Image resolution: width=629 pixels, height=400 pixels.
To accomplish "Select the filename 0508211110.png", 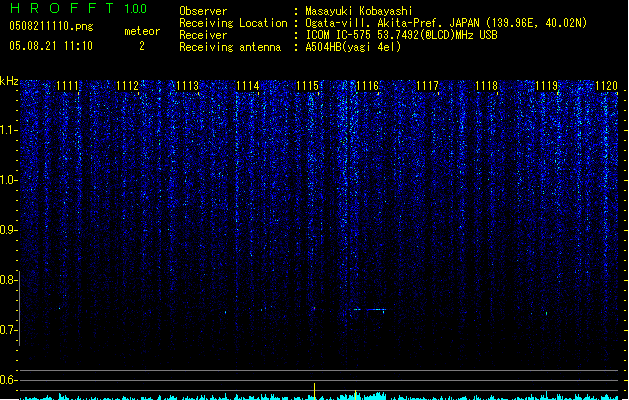I will point(51,26).
